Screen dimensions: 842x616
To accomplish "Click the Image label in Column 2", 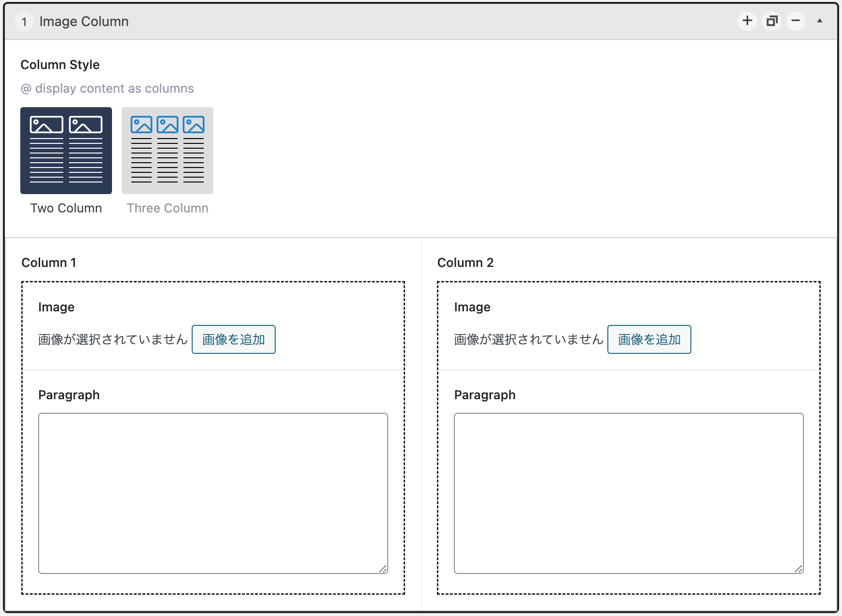I will click(472, 307).
